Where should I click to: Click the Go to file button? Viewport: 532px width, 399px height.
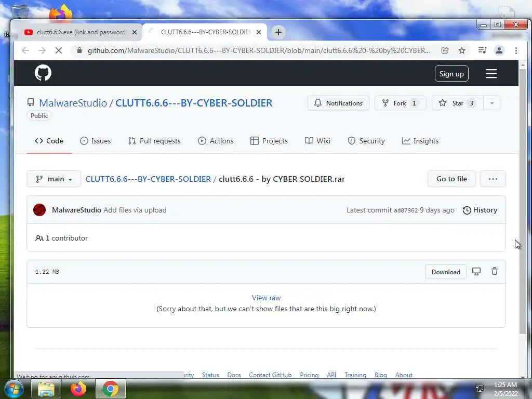coord(451,179)
